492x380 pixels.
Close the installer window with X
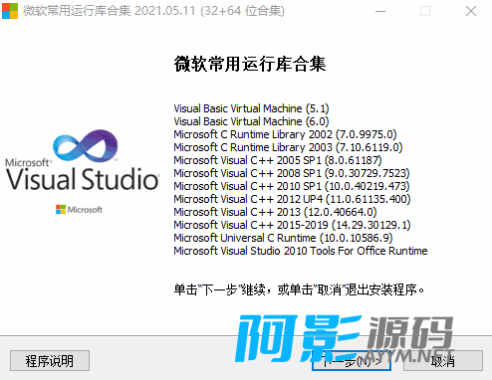coord(471,11)
